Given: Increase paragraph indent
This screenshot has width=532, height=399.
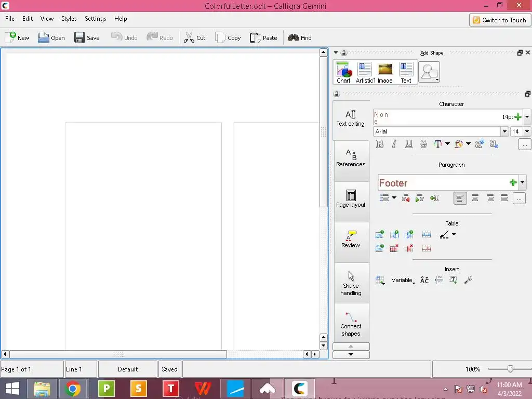Looking at the screenshot, I should click(420, 198).
